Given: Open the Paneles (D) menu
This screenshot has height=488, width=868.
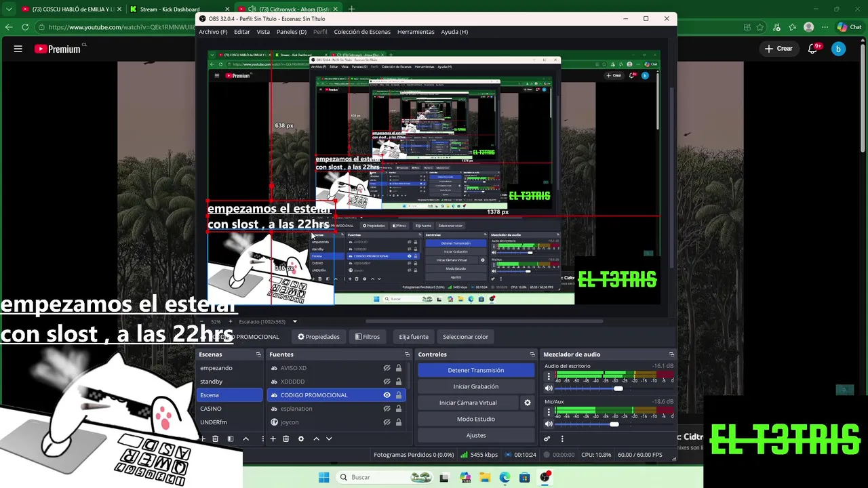Looking at the screenshot, I should 292,32.
